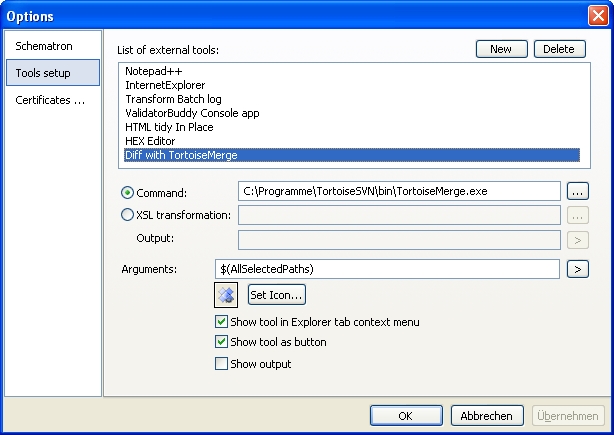Screen dimensions: 614x435
Task: Browse for Command executable with ellipsis button
Action: click(578, 191)
